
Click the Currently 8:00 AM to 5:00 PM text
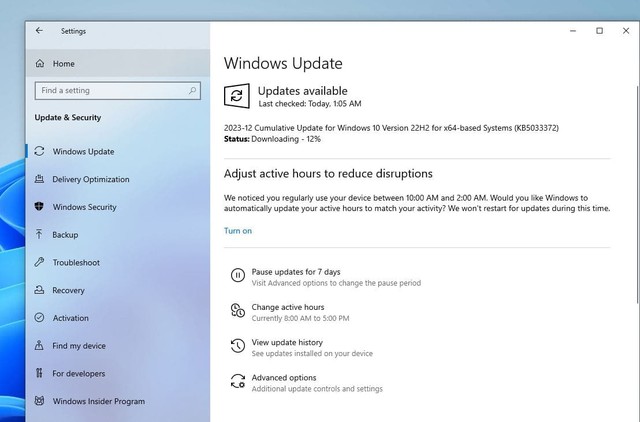click(x=300, y=318)
